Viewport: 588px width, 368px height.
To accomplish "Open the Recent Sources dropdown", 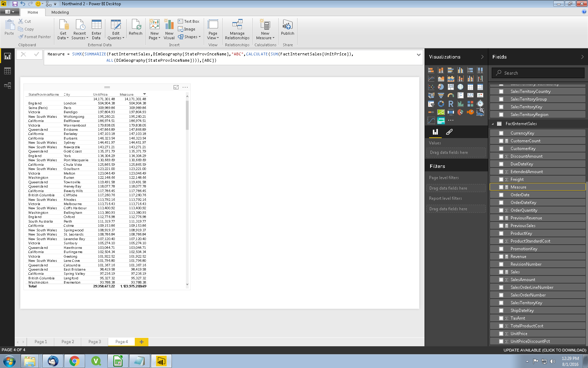I will tap(80, 30).
